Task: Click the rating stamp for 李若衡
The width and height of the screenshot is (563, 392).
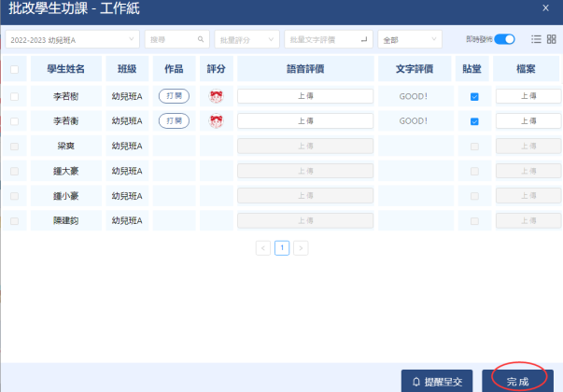Action: (216, 120)
